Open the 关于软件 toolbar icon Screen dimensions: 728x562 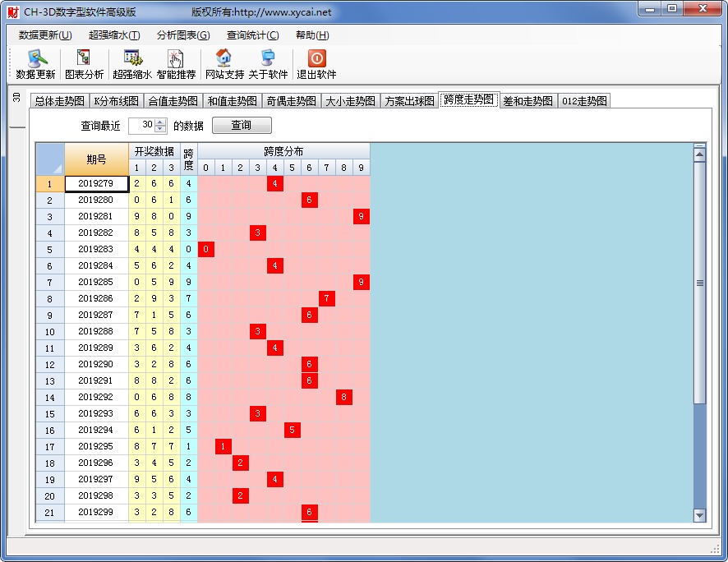(x=268, y=59)
